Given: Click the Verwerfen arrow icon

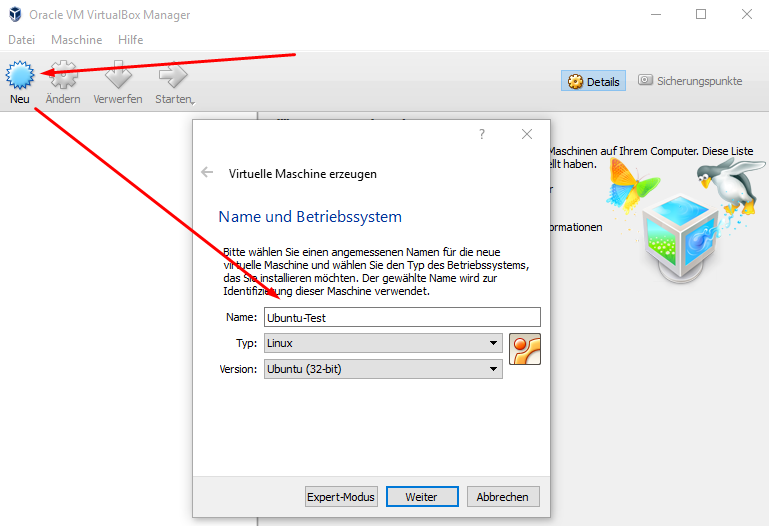Looking at the screenshot, I should coord(118,76).
